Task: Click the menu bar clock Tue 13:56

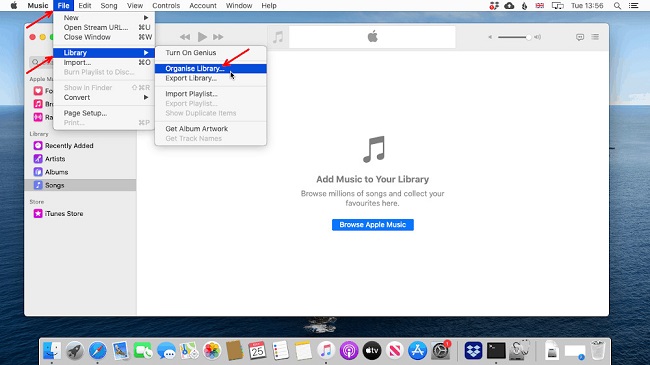Action: [x=587, y=5]
